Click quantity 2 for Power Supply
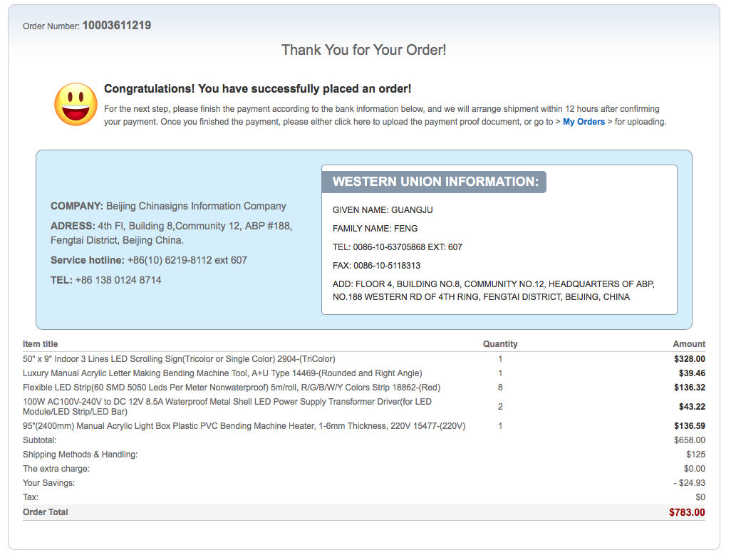731x560 pixels. (500, 407)
